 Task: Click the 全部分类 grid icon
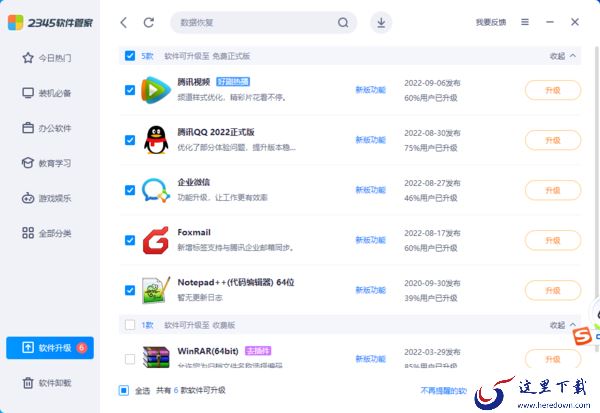click(x=28, y=233)
